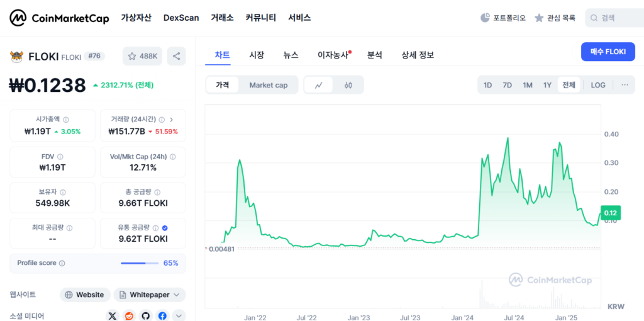The width and height of the screenshot is (644, 321).
Task: Show max supply (최대 공급량) info icon
Action: (x=69, y=228)
